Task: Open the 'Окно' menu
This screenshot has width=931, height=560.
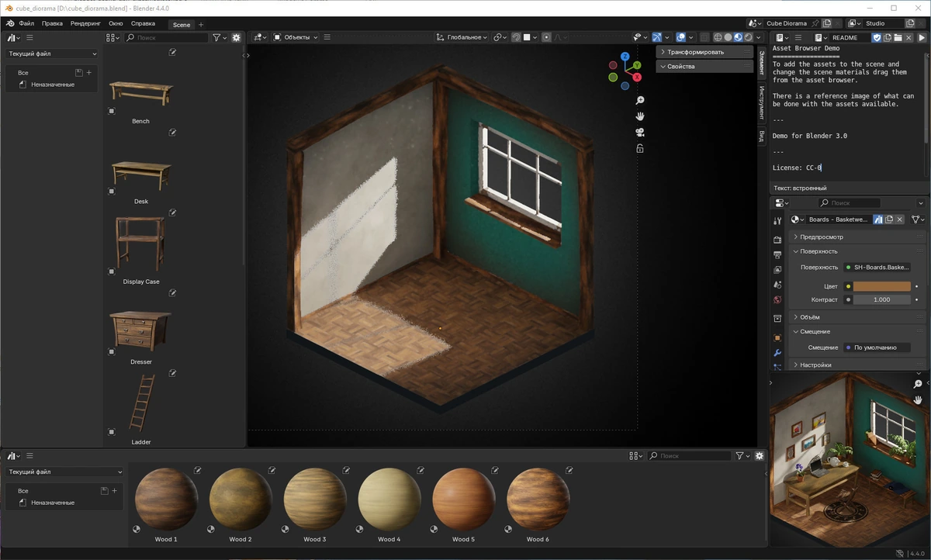Action: point(116,23)
